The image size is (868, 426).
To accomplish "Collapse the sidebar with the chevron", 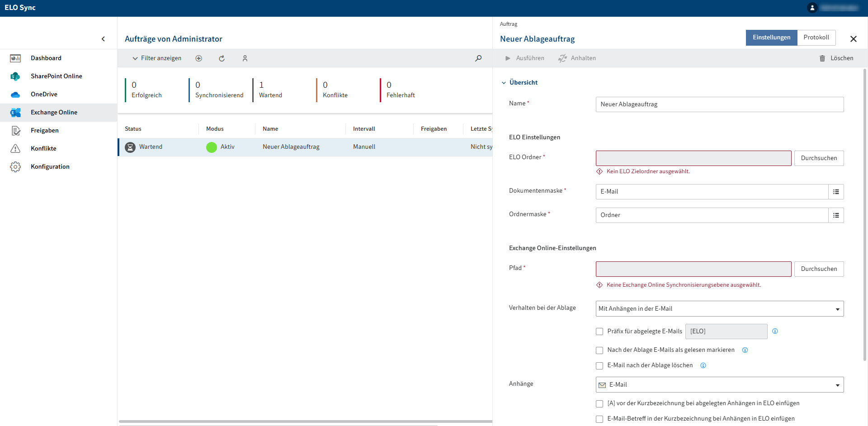I will pyautogui.click(x=103, y=39).
